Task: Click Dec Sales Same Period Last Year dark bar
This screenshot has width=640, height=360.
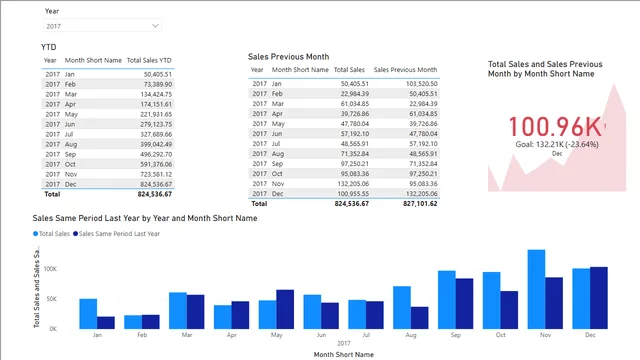Action: pyautogui.click(x=599, y=298)
